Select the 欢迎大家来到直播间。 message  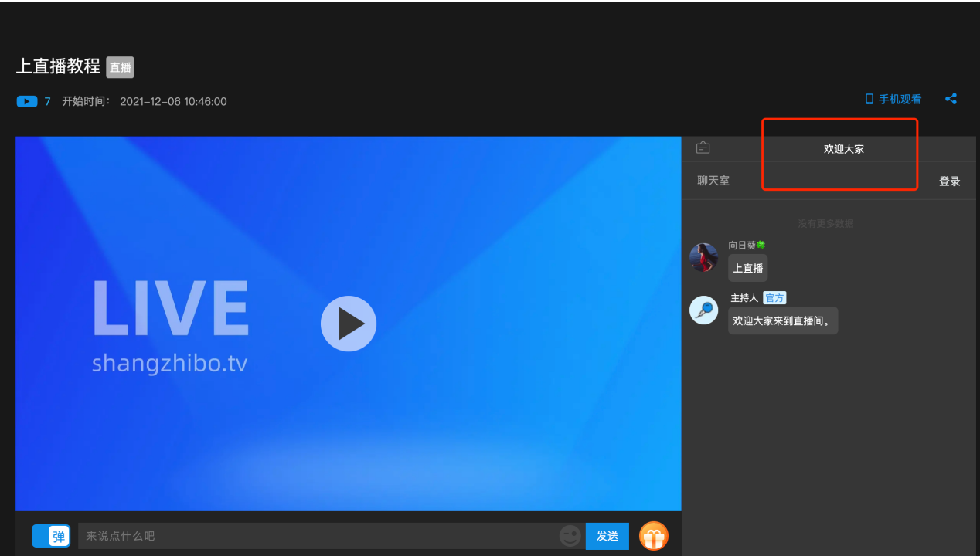click(783, 320)
